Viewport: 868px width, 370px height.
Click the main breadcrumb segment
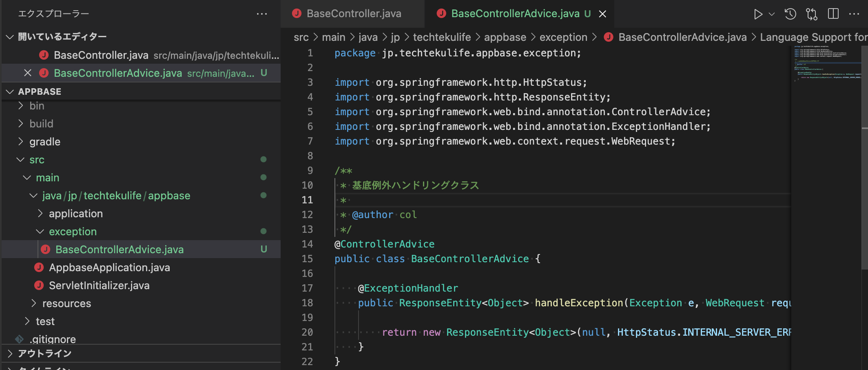point(334,37)
